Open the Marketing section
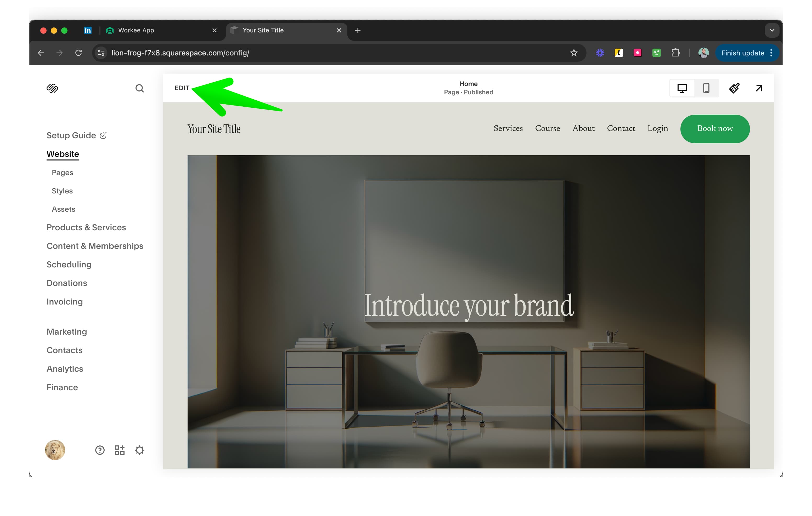This screenshot has height=516, width=812. pos(67,332)
